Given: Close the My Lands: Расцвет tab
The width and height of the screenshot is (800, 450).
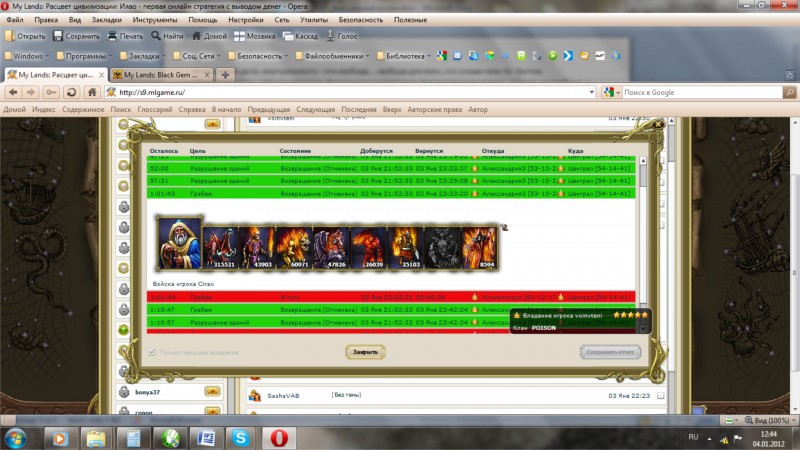Looking at the screenshot, I should click(x=102, y=75).
